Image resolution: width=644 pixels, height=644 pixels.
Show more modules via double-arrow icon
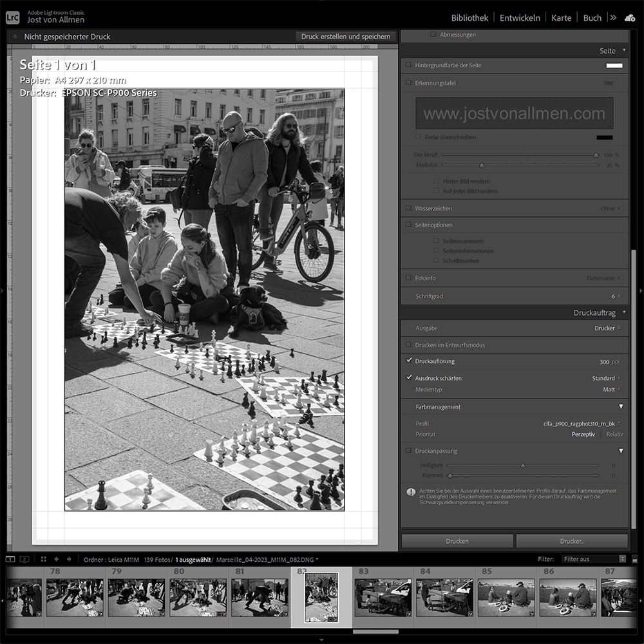(x=613, y=17)
